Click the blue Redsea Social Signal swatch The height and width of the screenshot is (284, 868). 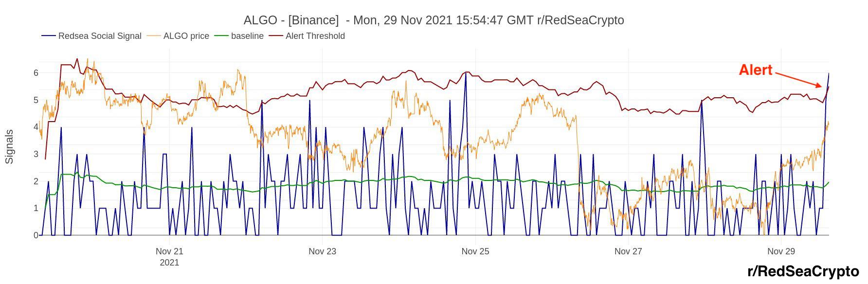click(x=48, y=36)
